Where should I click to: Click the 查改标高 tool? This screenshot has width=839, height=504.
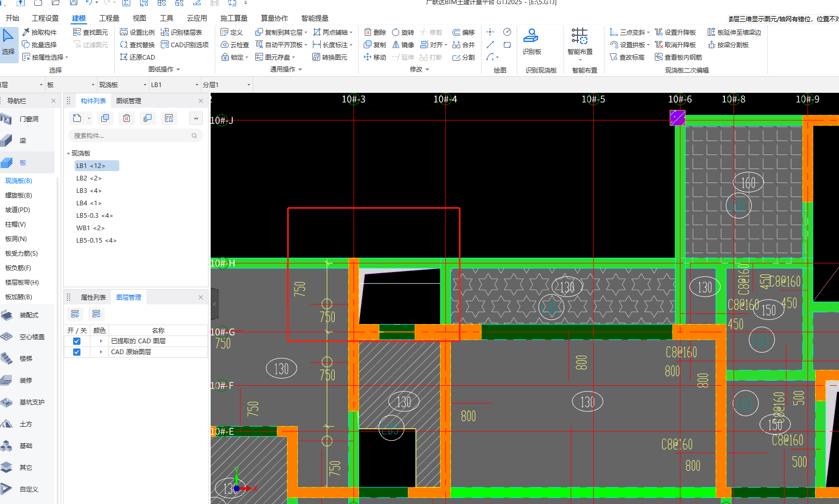click(x=627, y=57)
